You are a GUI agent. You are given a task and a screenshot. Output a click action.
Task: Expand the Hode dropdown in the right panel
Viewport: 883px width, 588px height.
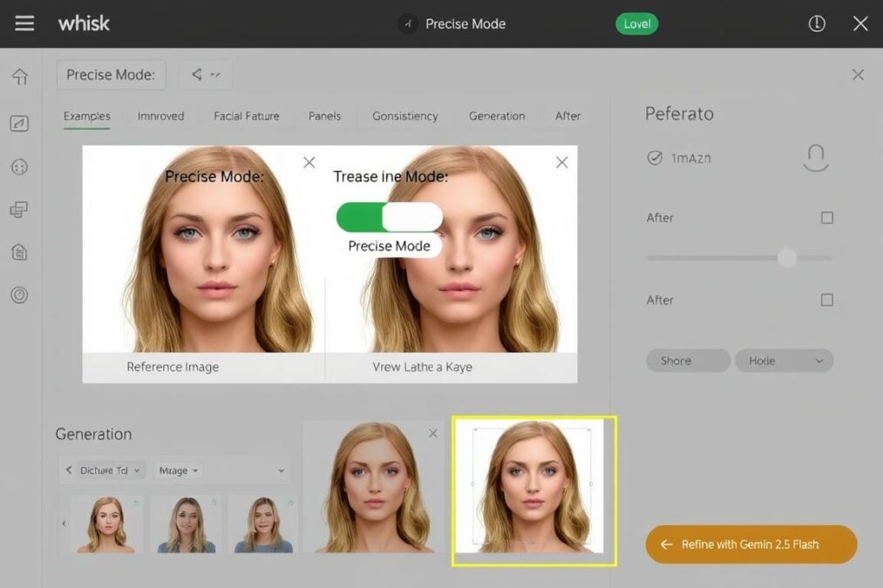(x=783, y=360)
